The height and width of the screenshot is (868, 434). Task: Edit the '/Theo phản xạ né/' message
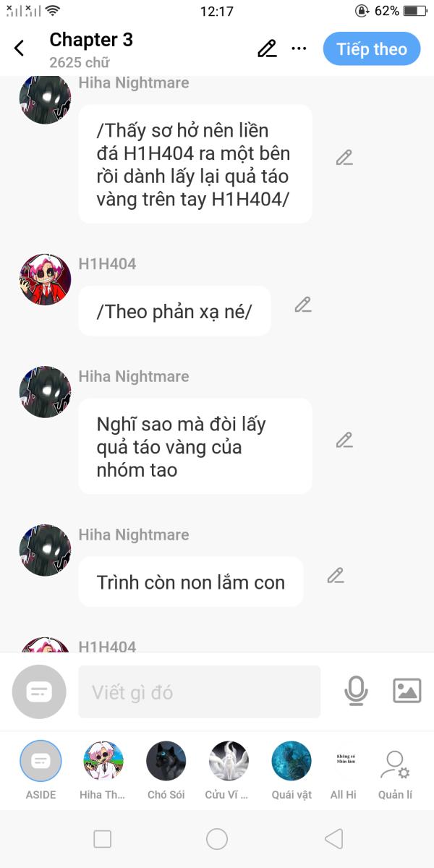(303, 305)
